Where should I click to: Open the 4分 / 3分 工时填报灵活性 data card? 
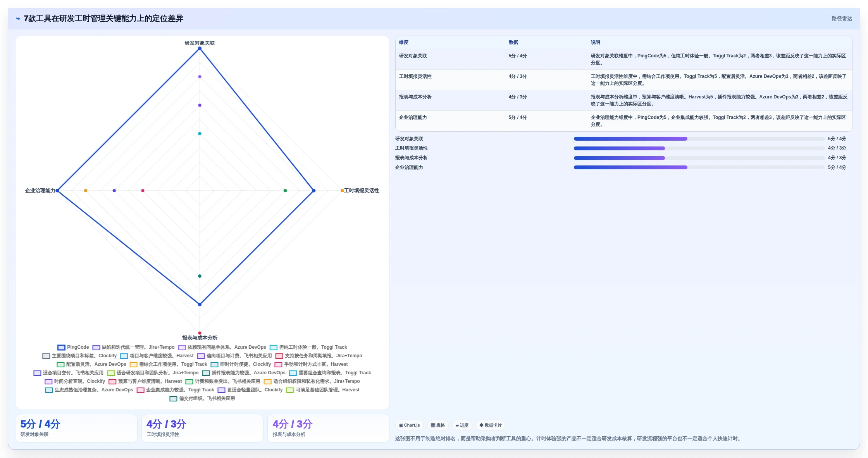(x=202, y=428)
